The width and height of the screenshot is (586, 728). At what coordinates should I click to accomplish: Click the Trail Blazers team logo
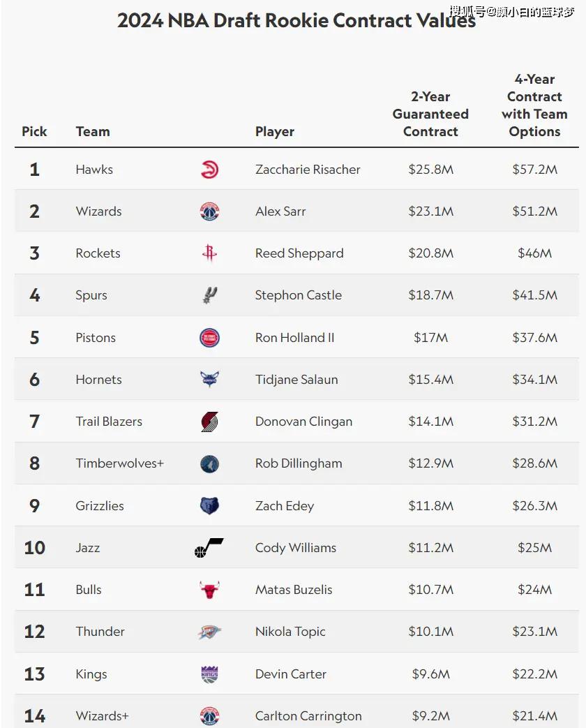[209, 422]
